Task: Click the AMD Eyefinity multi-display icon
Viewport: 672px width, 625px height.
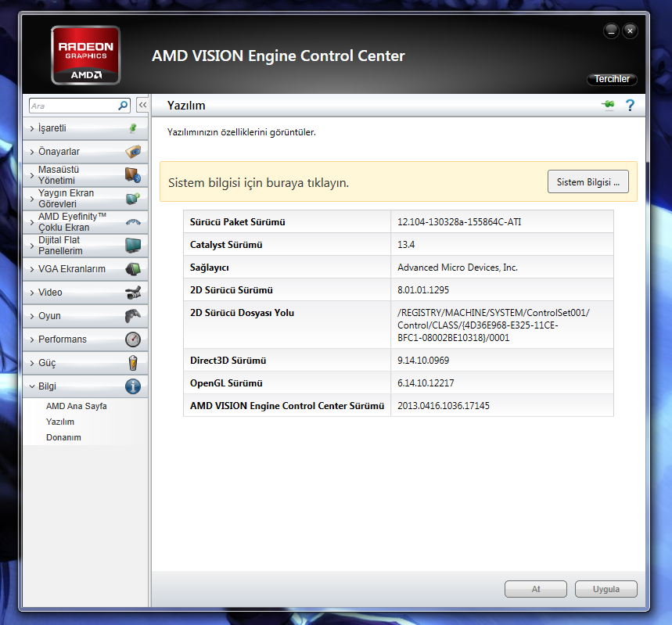Action: click(x=133, y=222)
